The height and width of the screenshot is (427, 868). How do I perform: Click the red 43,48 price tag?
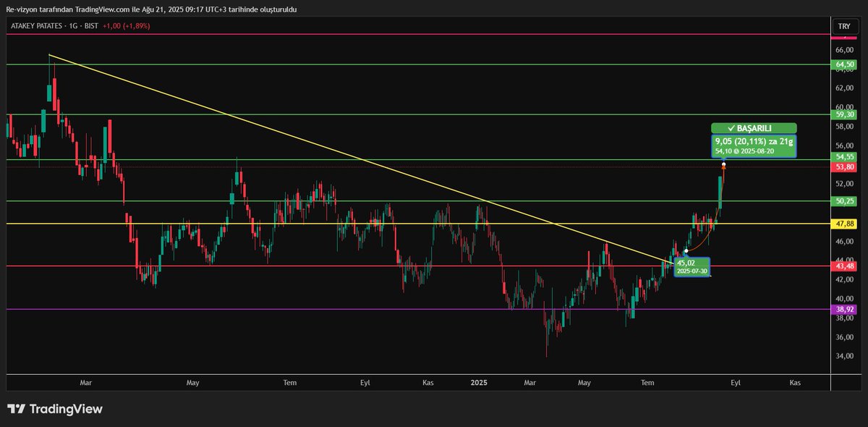pyautogui.click(x=845, y=266)
